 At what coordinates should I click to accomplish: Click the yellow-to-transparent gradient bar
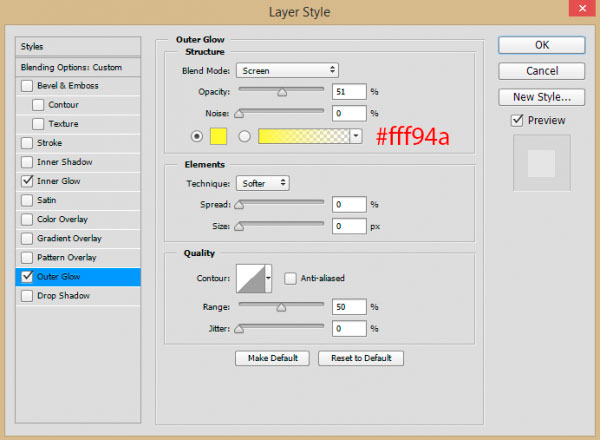pyautogui.click(x=304, y=136)
